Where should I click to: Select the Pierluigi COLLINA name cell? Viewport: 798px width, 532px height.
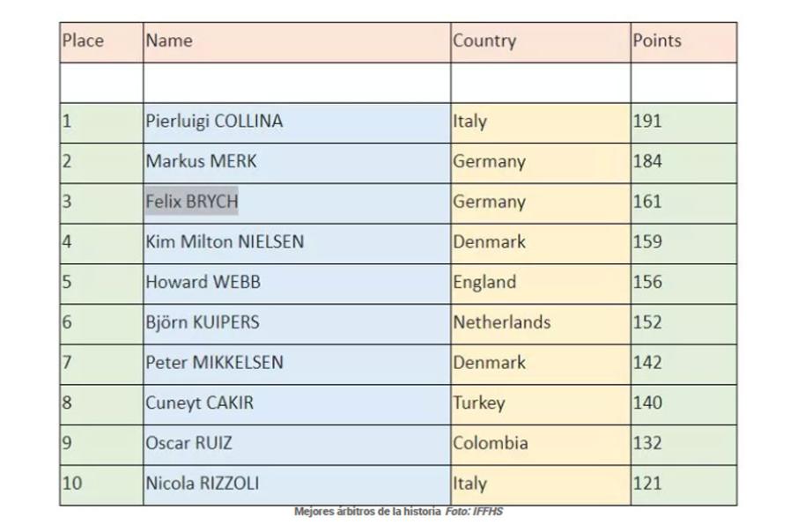(x=214, y=122)
